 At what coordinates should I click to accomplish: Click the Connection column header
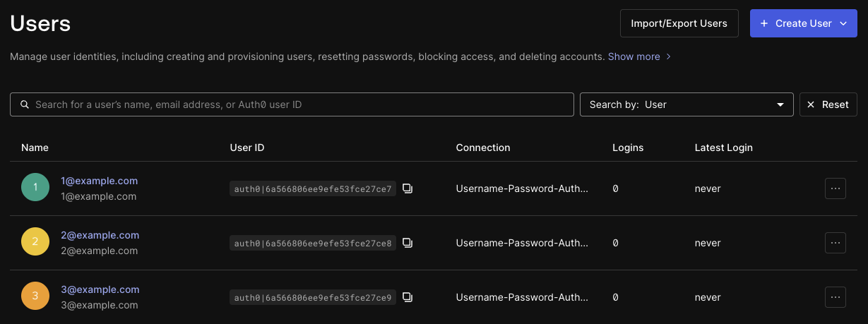483,148
